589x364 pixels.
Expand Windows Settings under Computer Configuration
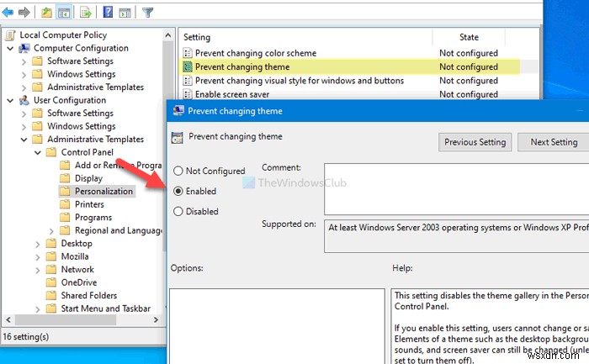(24, 75)
